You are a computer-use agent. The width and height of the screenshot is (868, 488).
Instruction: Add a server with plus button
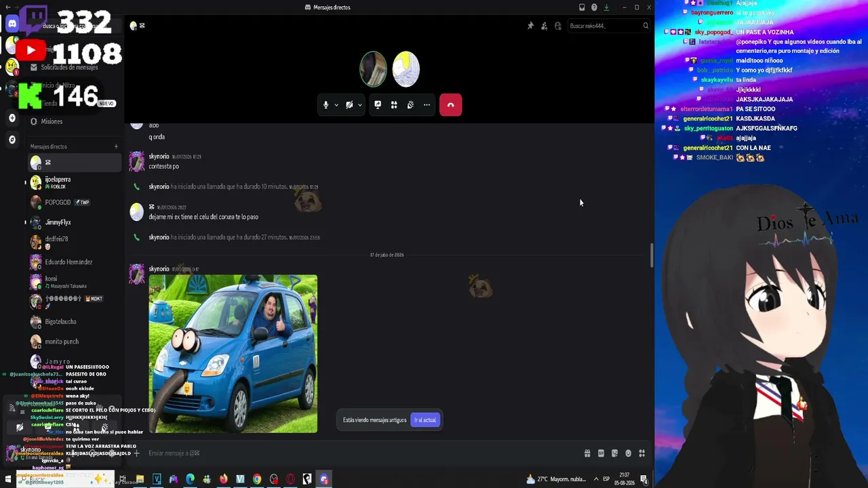click(12, 118)
